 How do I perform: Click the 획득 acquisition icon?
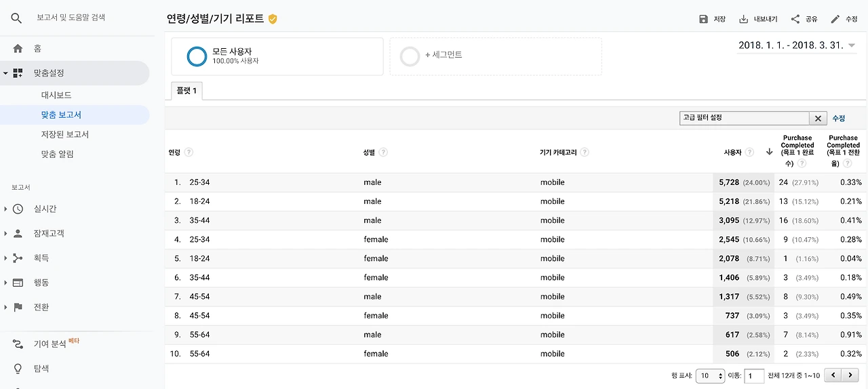point(18,258)
